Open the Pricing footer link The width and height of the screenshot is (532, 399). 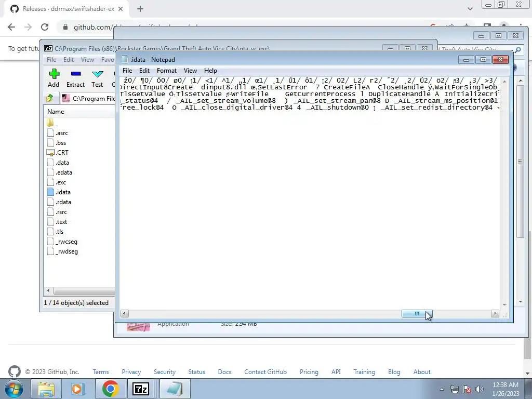click(309, 372)
